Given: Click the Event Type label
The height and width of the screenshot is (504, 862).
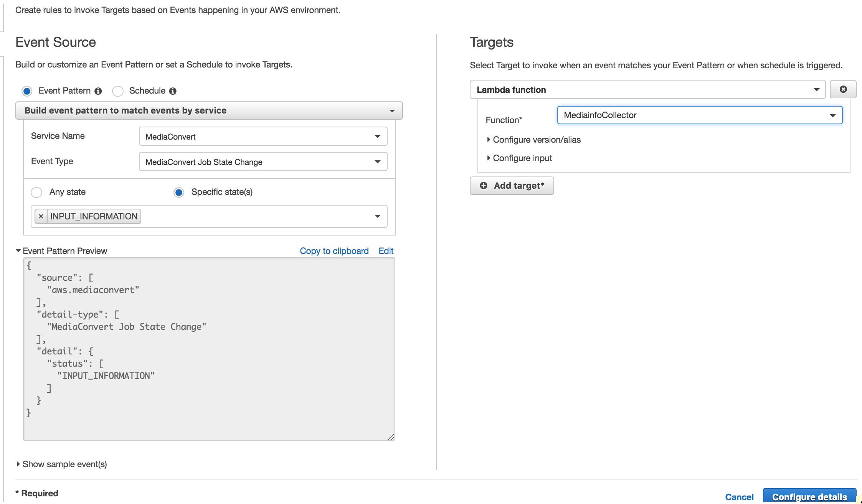Looking at the screenshot, I should point(52,161).
